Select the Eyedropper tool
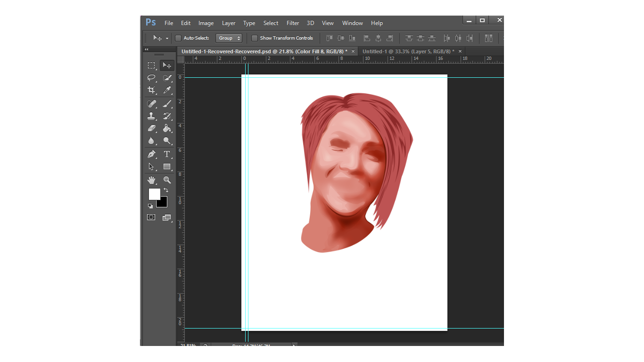The image size is (644, 362). (x=167, y=90)
